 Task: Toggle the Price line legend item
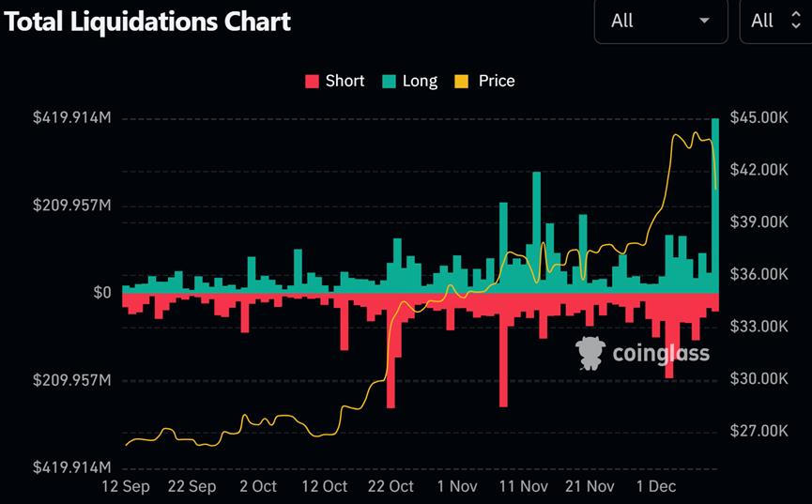[484, 81]
